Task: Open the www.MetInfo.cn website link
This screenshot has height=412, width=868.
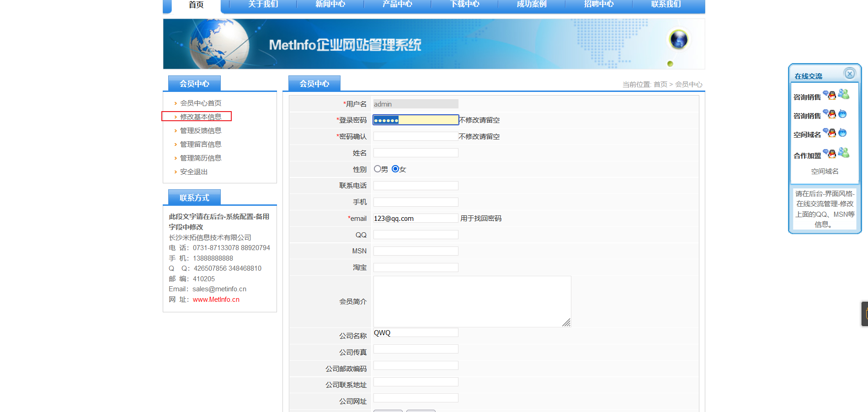Action: 216,300
